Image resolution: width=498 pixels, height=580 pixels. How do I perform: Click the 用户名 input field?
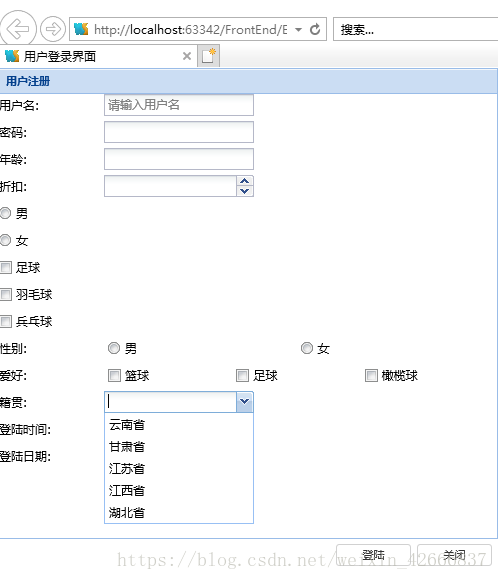pos(179,105)
